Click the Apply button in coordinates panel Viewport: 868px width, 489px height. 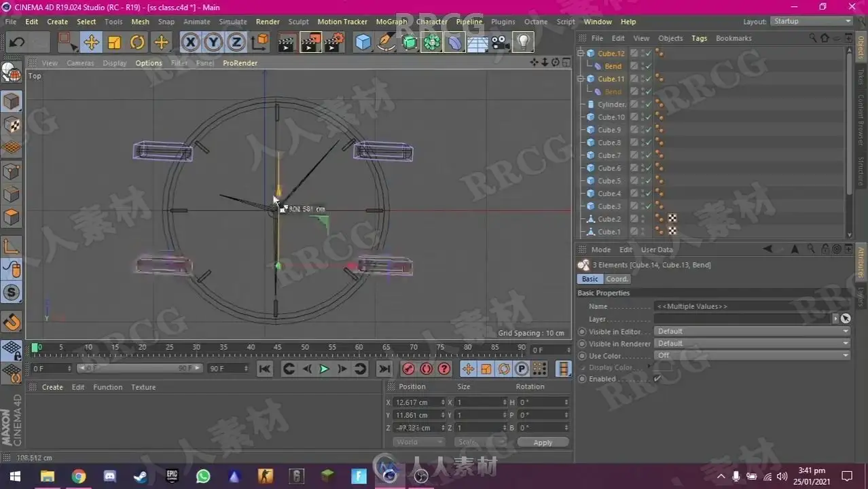pyautogui.click(x=543, y=442)
